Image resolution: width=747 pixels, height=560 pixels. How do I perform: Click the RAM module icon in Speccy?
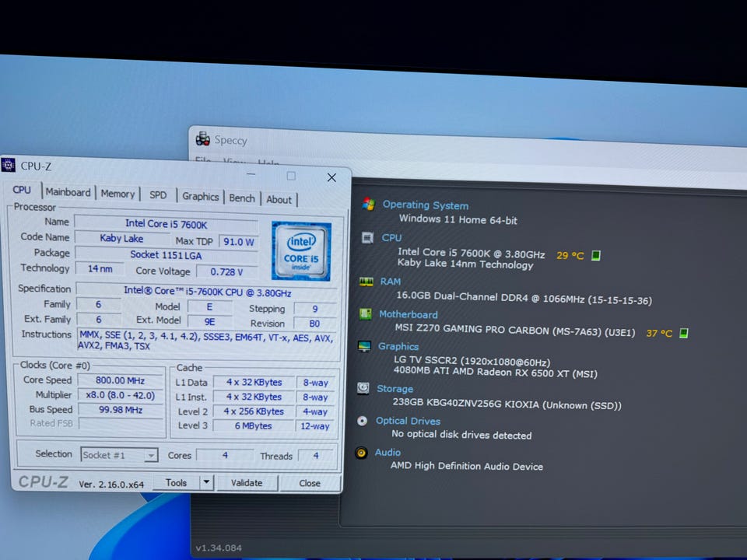[x=366, y=282]
